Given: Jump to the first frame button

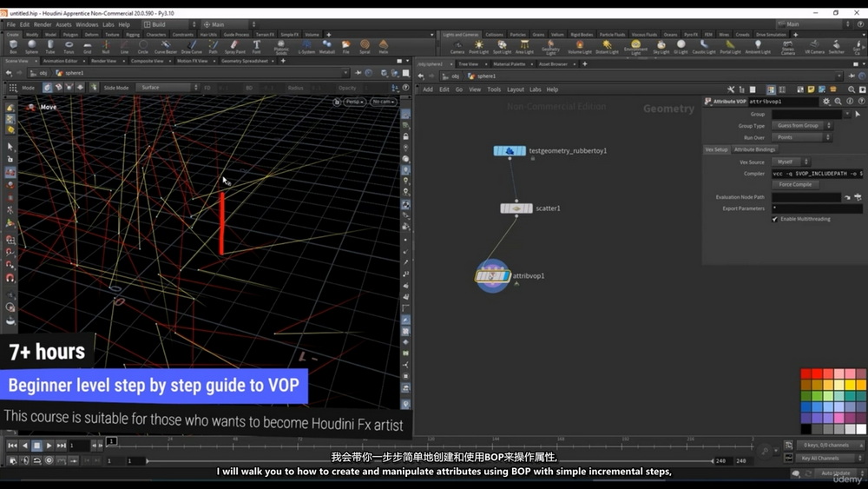Looking at the screenshot, I should tap(12, 446).
